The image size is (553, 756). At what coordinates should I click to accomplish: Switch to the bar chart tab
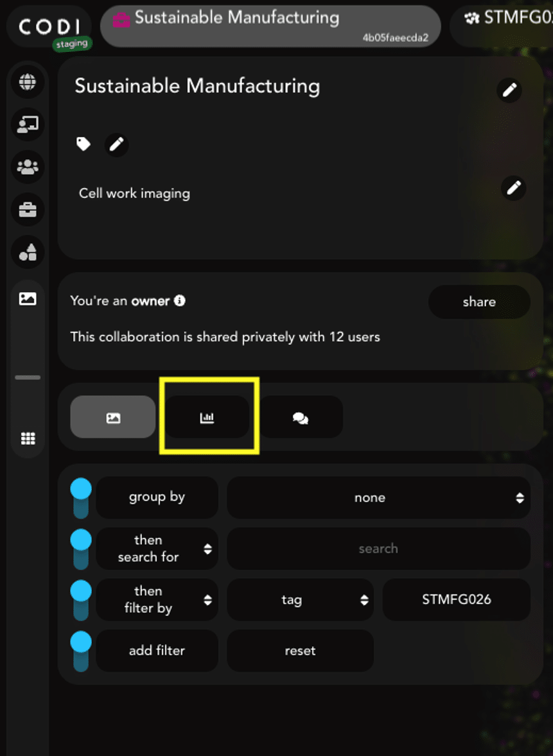pos(207,417)
